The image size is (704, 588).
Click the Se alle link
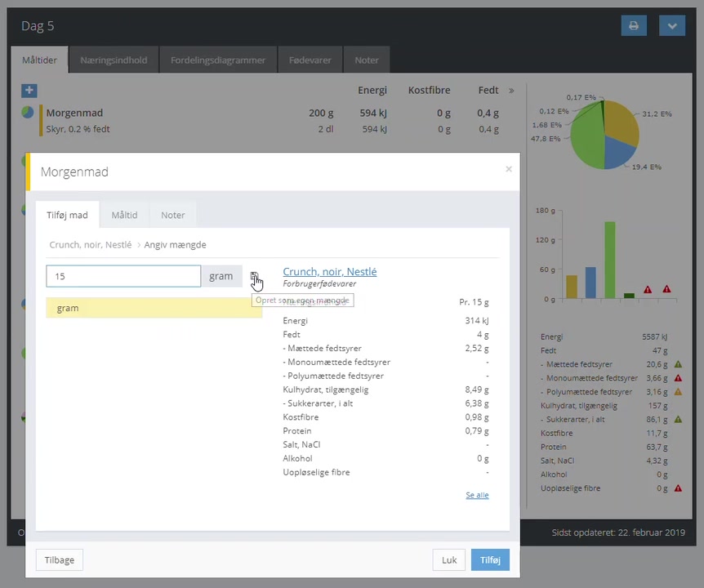[x=477, y=495]
